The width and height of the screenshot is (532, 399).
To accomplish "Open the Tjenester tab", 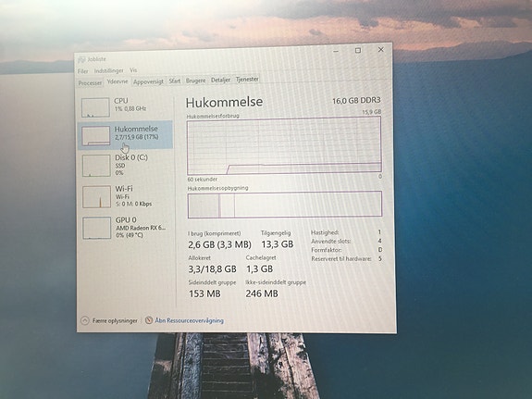I will coord(247,79).
